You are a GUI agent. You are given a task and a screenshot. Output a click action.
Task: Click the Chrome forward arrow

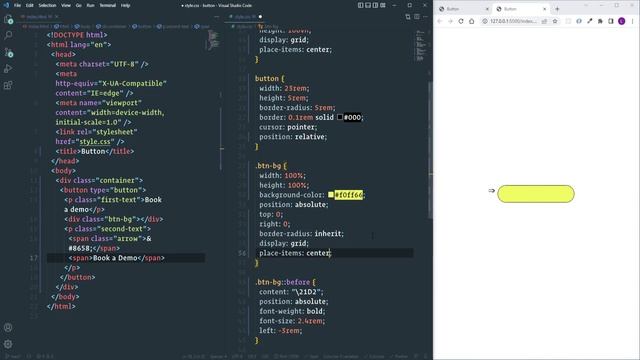(450, 21)
